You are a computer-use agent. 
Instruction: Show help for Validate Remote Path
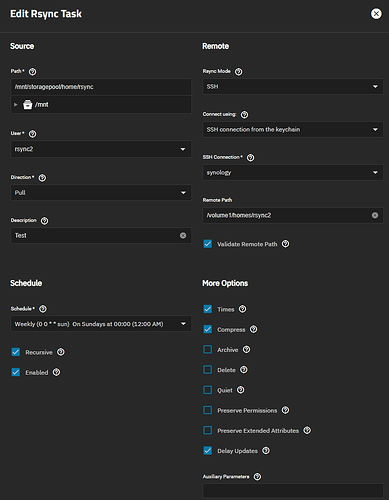pyautogui.click(x=285, y=244)
